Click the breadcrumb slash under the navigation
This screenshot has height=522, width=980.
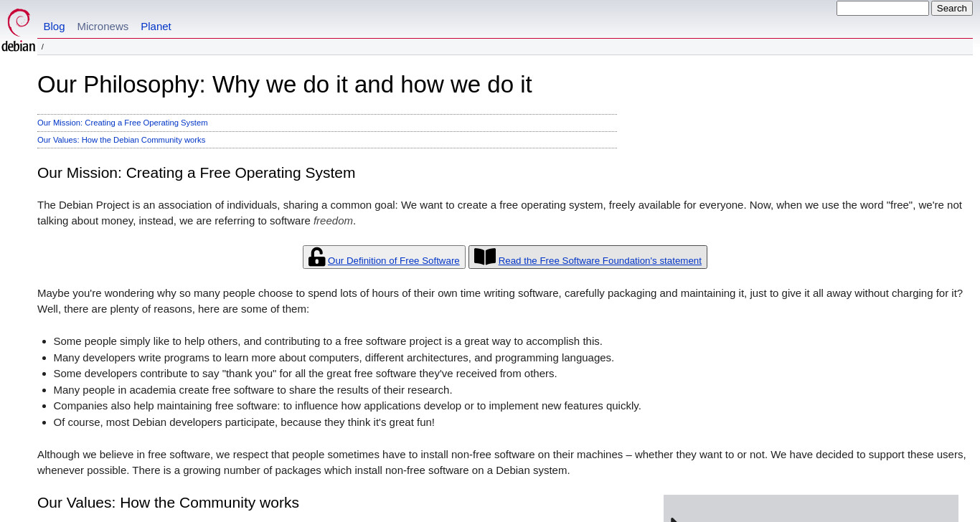pyautogui.click(x=42, y=47)
